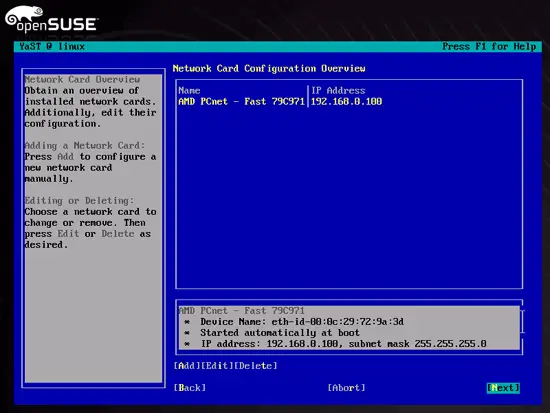Click the details panel scrollbar
The image size is (550, 413).
(522, 321)
